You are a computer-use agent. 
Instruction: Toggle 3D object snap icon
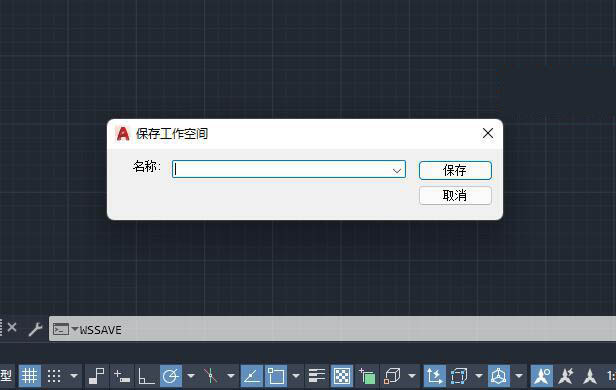click(x=392, y=376)
